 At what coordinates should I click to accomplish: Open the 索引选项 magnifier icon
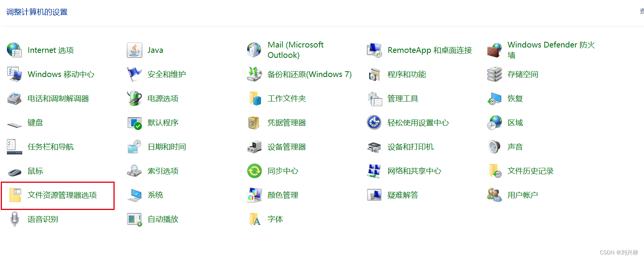click(x=135, y=171)
